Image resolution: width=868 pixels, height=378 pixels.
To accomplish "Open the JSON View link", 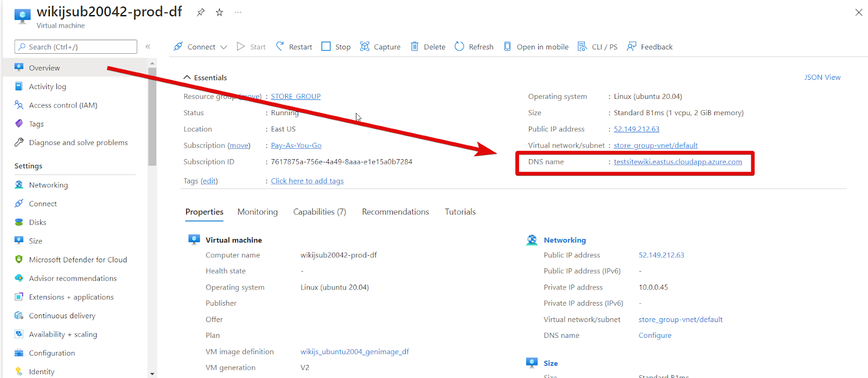I will (822, 77).
